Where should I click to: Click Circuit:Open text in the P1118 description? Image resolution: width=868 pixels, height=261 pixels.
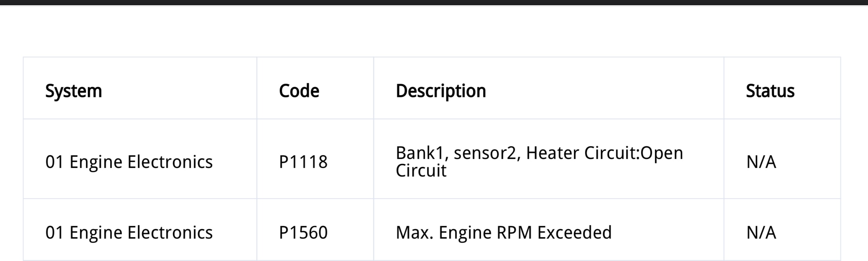[634, 153]
